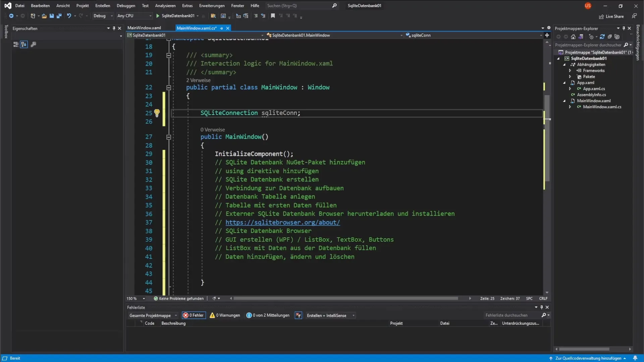Open the Bearbeiten menu
Viewport: 644px width, 362px height.
click(40, 6)
